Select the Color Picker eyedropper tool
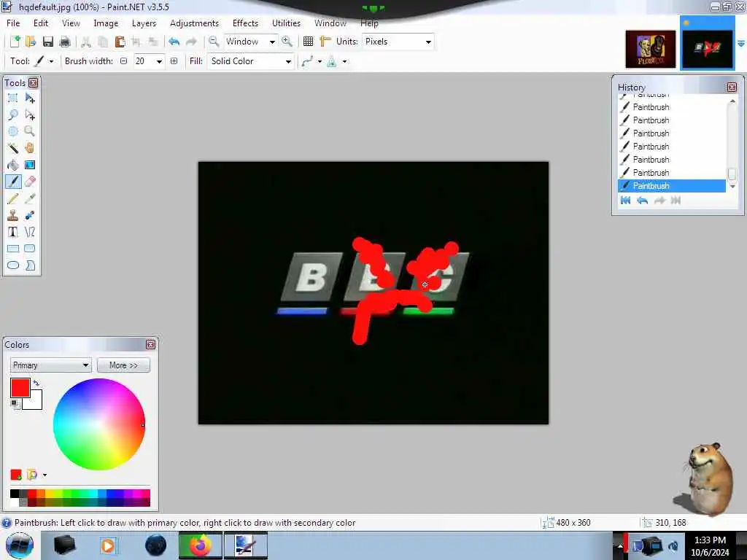 click(29, 198)
